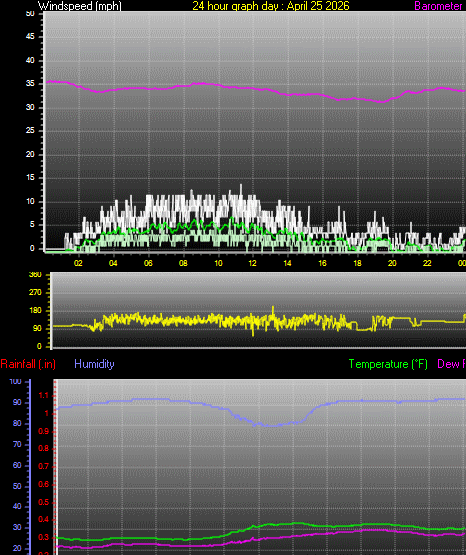Click the red '0.7' rainfall axis value

(44, 467)
